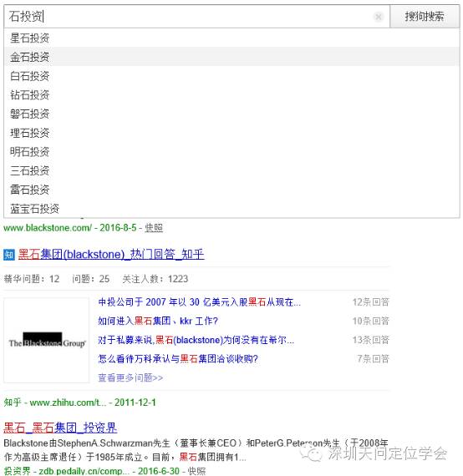This screenshot has width=463, height=476.
Task: Open 快照 cached link next to blackstone.com
Action: pyautogui.click(x=154, y=228)
